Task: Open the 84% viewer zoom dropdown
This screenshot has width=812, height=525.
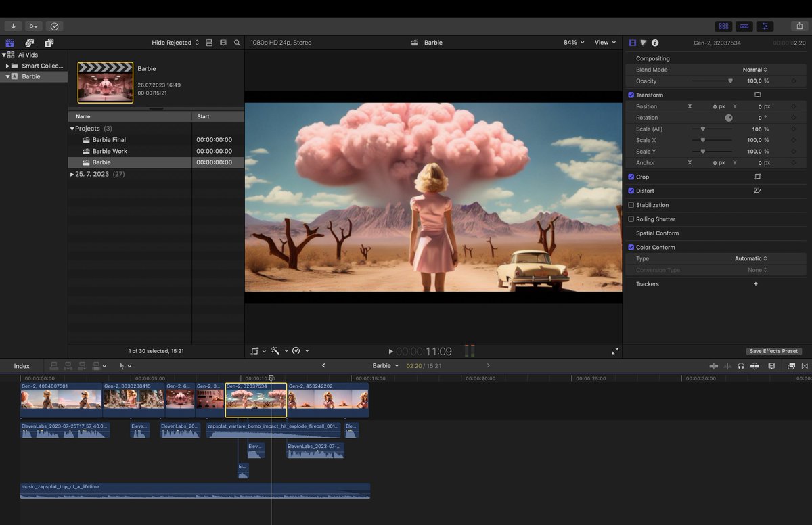Action: (574, 43)
